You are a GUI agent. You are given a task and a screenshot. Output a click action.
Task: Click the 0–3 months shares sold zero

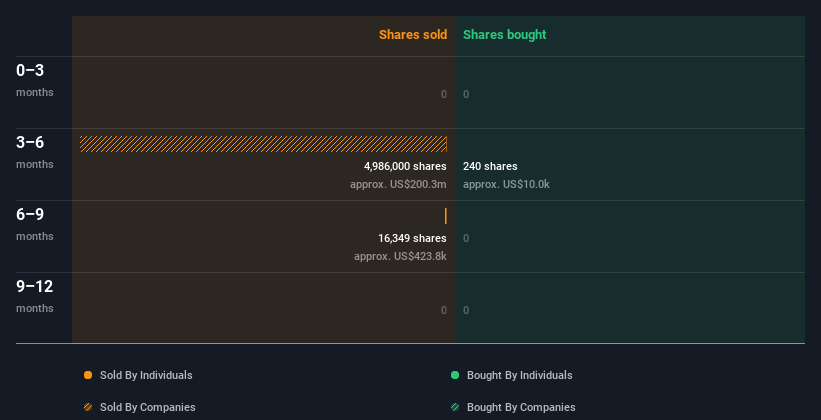tap(444, 94)
